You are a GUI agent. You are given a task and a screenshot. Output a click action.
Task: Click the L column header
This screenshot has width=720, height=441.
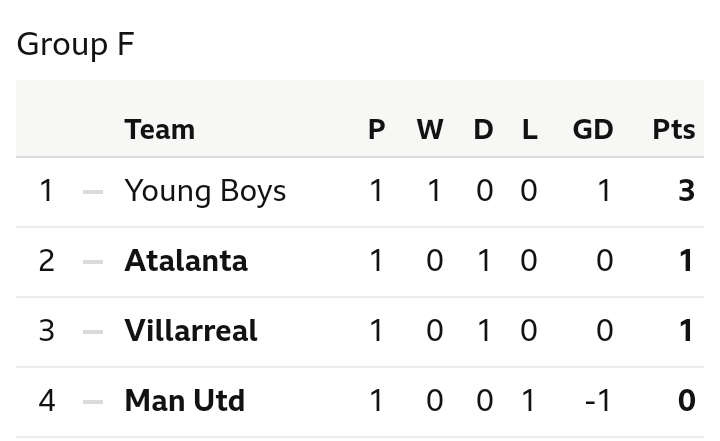pos(529,130)
